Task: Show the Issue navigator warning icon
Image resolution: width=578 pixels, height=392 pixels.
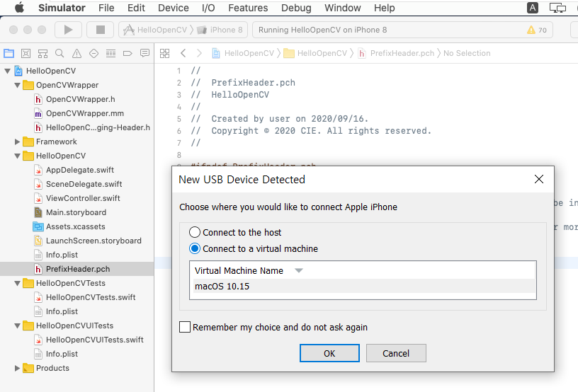Action: click(x=76, y=53)
